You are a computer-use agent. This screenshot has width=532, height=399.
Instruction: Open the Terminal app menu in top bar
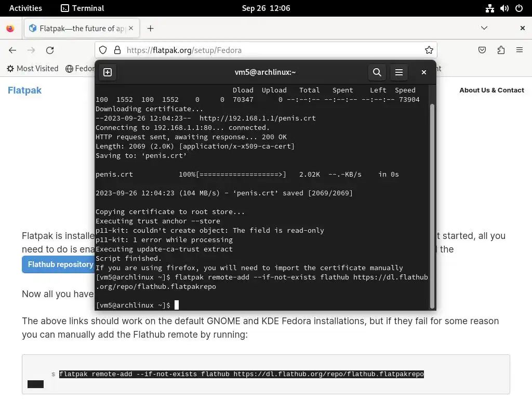click(83, 8)
